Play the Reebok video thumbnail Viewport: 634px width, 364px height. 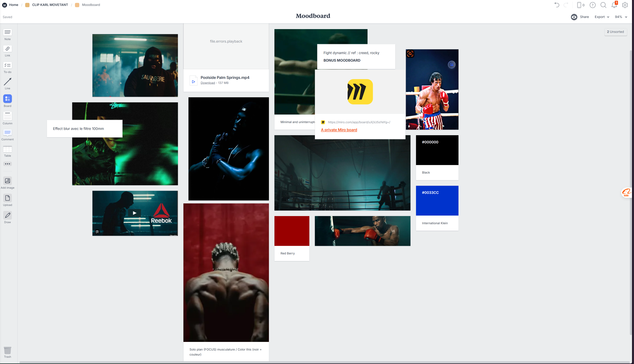(x=135, y=213)
